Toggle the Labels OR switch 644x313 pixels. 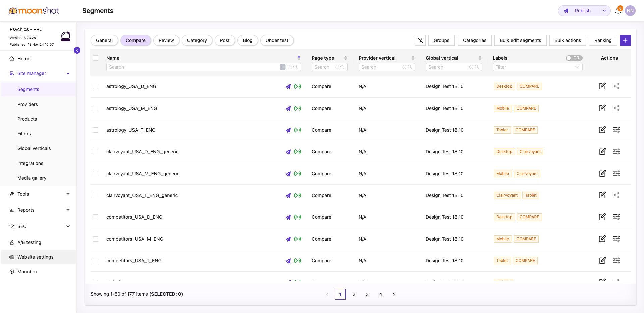tap(574, 58)
